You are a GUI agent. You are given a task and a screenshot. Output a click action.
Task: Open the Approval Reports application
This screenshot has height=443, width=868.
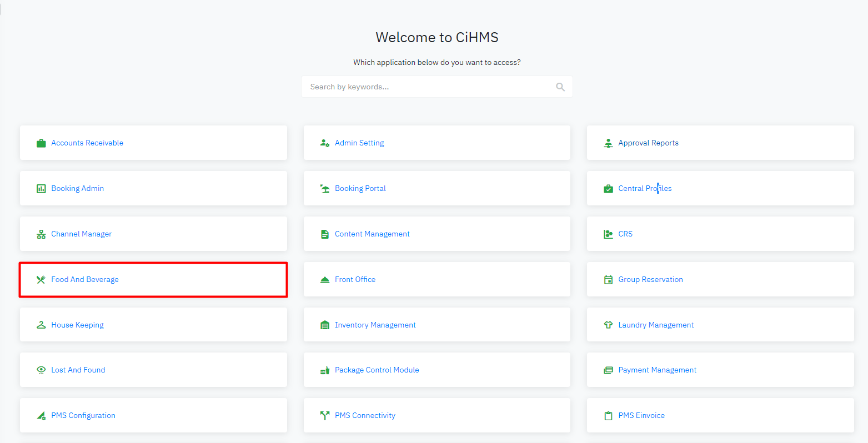(648, 143)
